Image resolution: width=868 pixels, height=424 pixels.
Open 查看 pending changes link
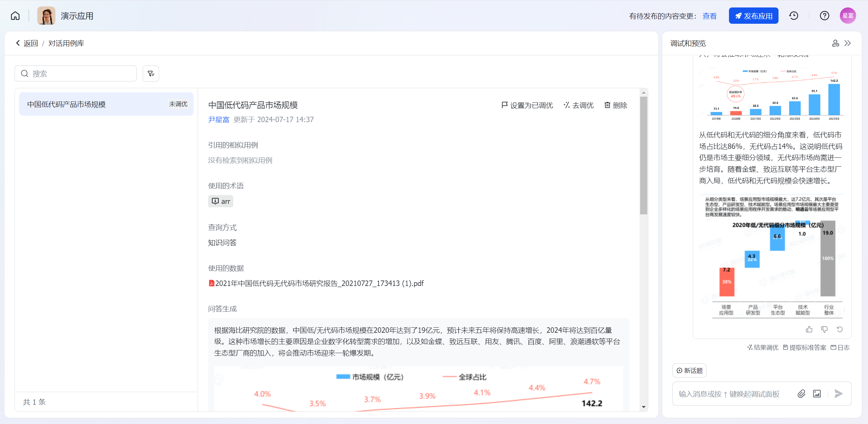click(710, 16)
